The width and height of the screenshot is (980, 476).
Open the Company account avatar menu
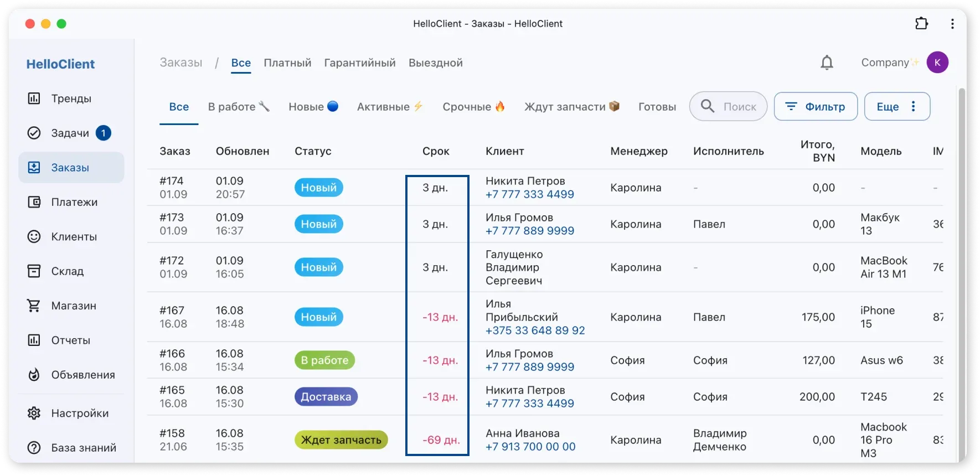pos(937,62)
